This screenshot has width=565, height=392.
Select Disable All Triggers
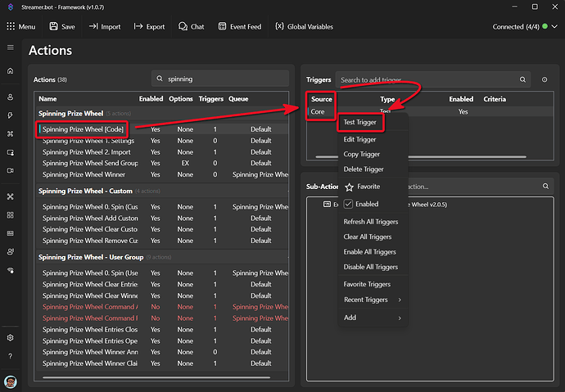click(371, 267)
